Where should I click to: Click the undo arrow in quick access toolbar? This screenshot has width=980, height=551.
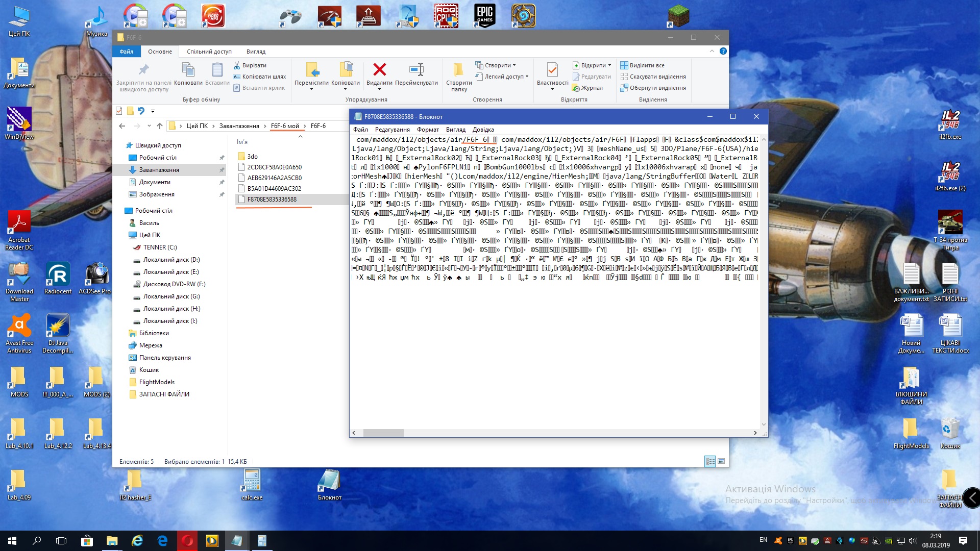[141, 111]
